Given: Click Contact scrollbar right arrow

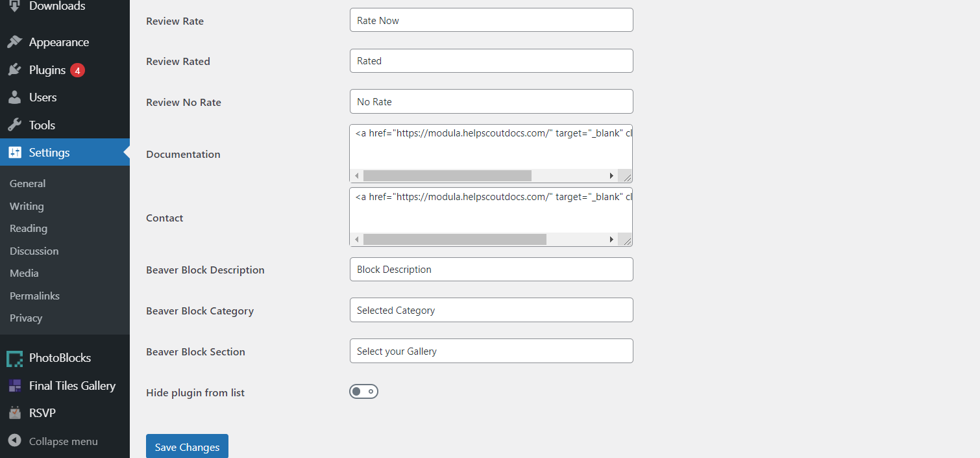Looking at the screenshot, I should pyautogui.click(x=611, y=240).
